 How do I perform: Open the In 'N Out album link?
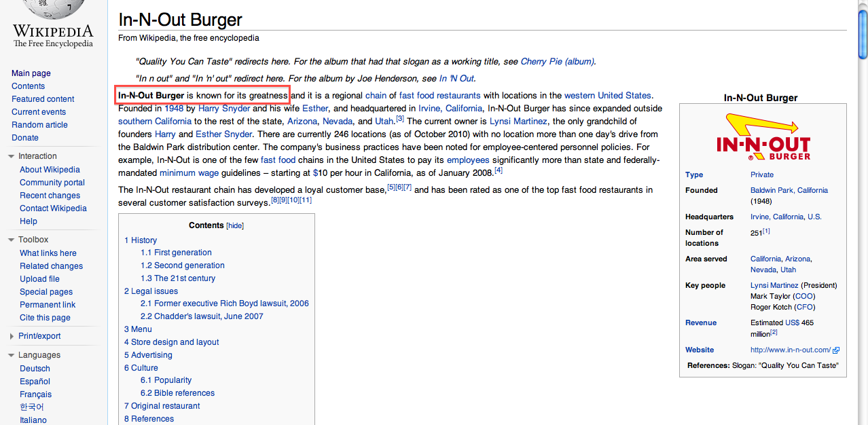[x=456, y=79]
